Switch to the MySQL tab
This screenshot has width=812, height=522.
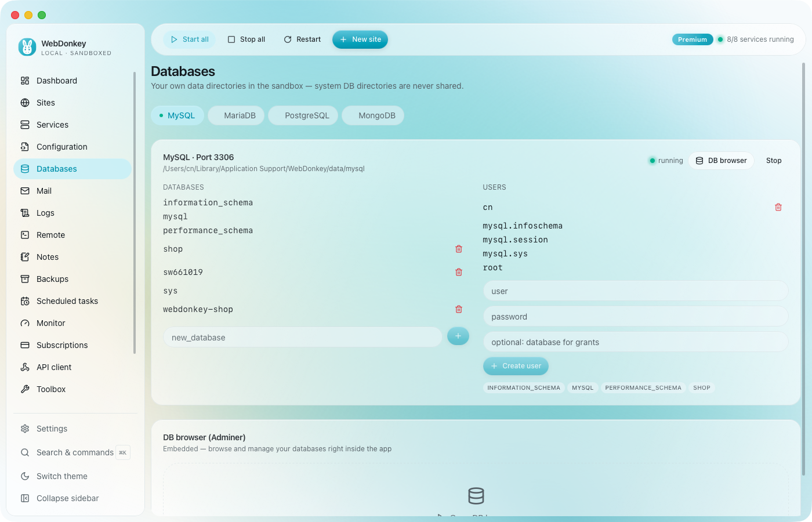(177, 115)
